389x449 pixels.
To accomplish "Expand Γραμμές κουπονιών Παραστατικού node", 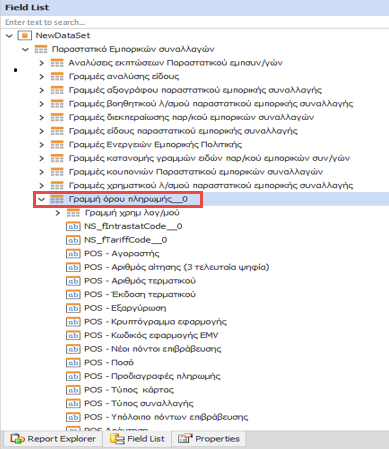I will click(x=41, y=172).
